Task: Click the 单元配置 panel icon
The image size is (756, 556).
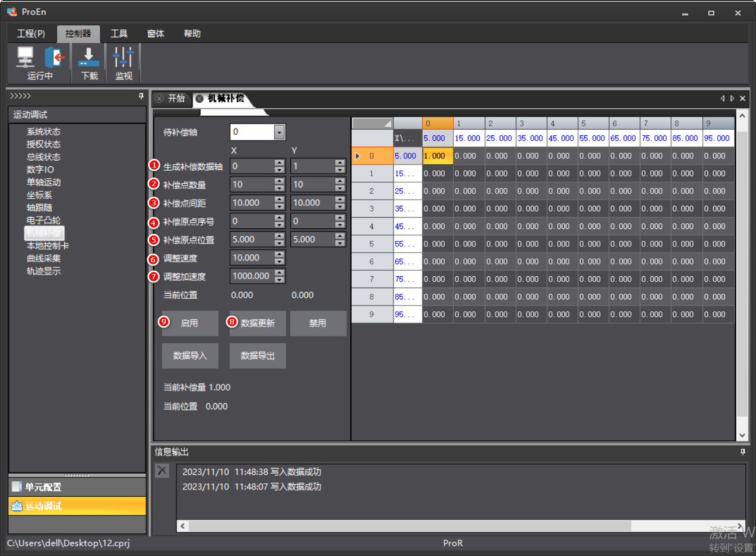Action: click(x=17, y=487)
